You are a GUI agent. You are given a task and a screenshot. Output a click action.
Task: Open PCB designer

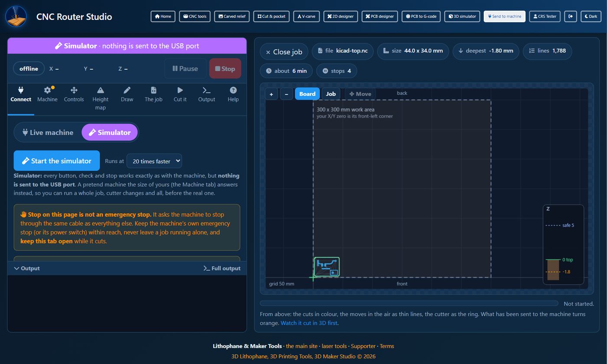379,16
